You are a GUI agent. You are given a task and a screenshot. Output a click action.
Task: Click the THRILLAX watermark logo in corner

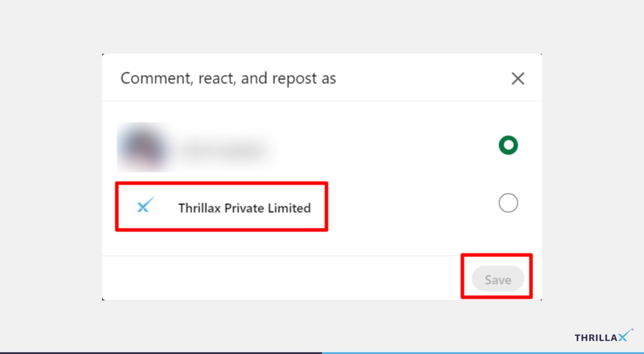[x=604, y=336]
